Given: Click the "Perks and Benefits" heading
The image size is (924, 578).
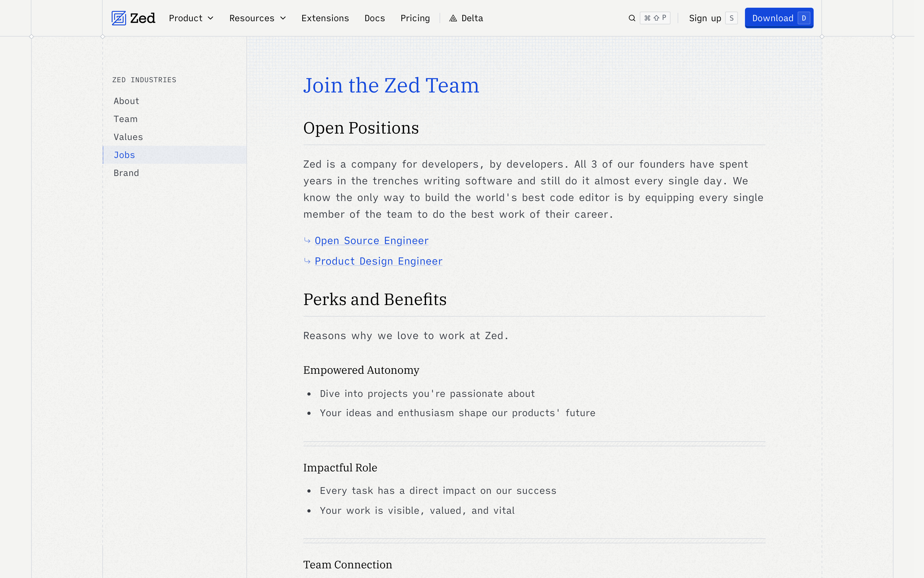Looking at the screenshot, I should (374, 299).
